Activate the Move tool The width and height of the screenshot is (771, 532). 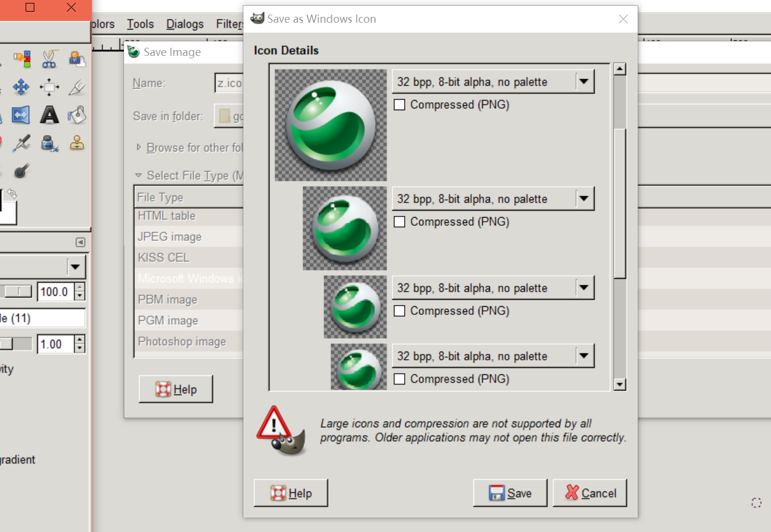[x=21, y=87]
